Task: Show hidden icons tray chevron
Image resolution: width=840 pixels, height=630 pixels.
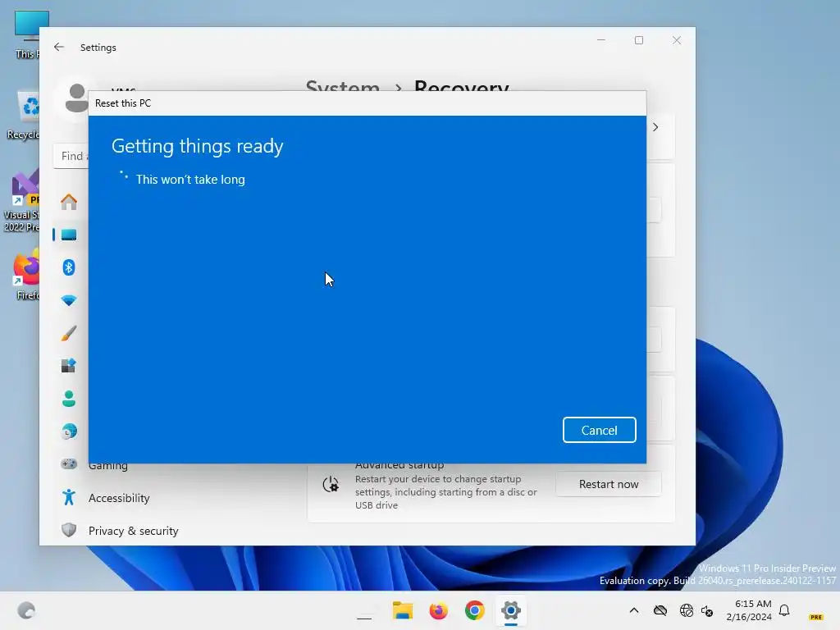Action: [x=634, y=610]
